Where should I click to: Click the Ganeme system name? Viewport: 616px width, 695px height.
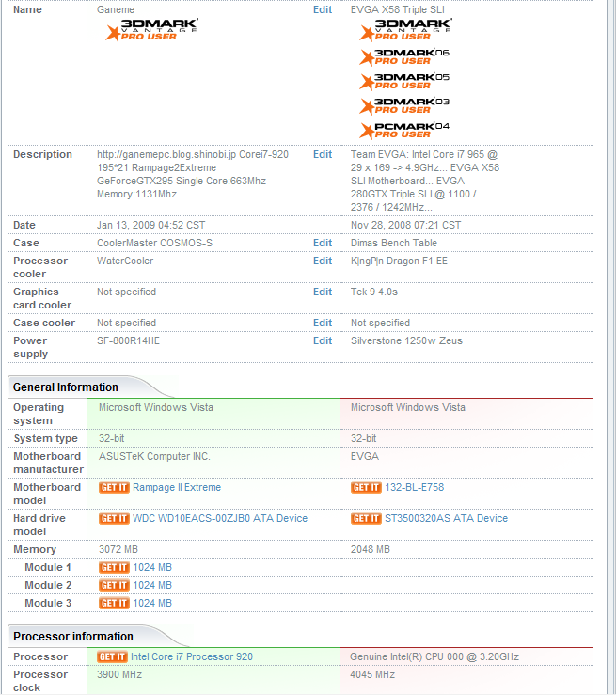pos(116,9)
